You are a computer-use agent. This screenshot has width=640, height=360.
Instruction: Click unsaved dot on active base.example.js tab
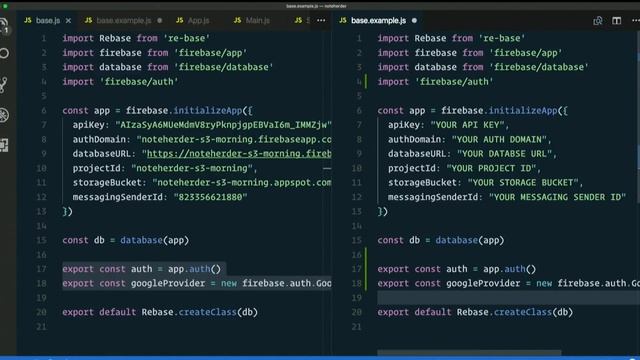414,20
